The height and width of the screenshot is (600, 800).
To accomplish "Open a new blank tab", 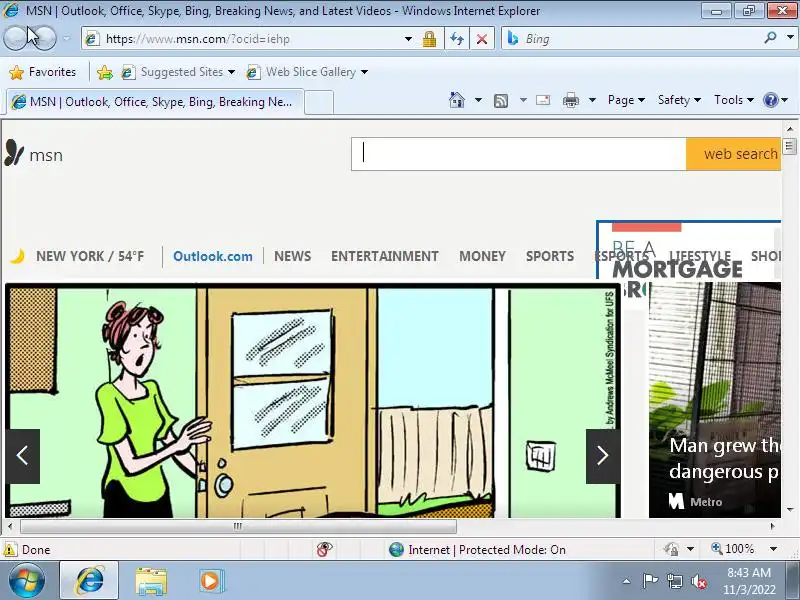I will 319,102.
